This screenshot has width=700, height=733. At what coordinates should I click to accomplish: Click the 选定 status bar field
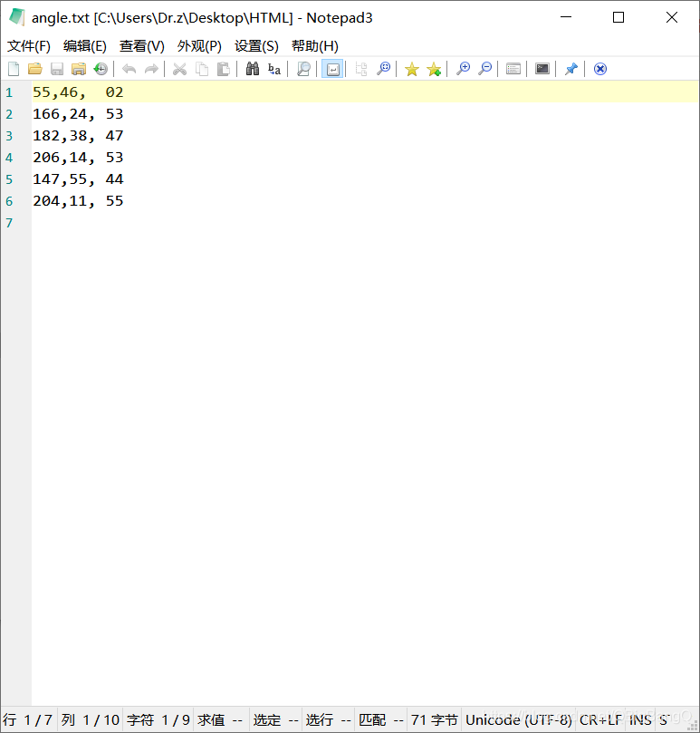click(275, 720)
